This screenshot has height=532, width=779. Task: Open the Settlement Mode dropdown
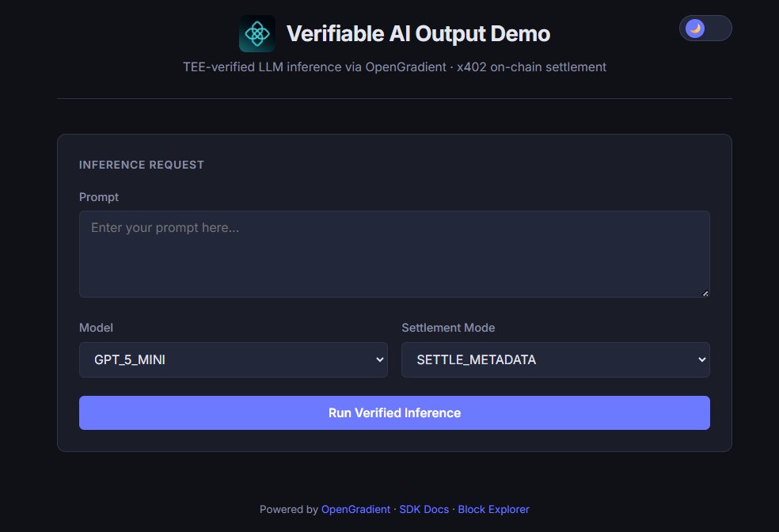pos(556,359)
